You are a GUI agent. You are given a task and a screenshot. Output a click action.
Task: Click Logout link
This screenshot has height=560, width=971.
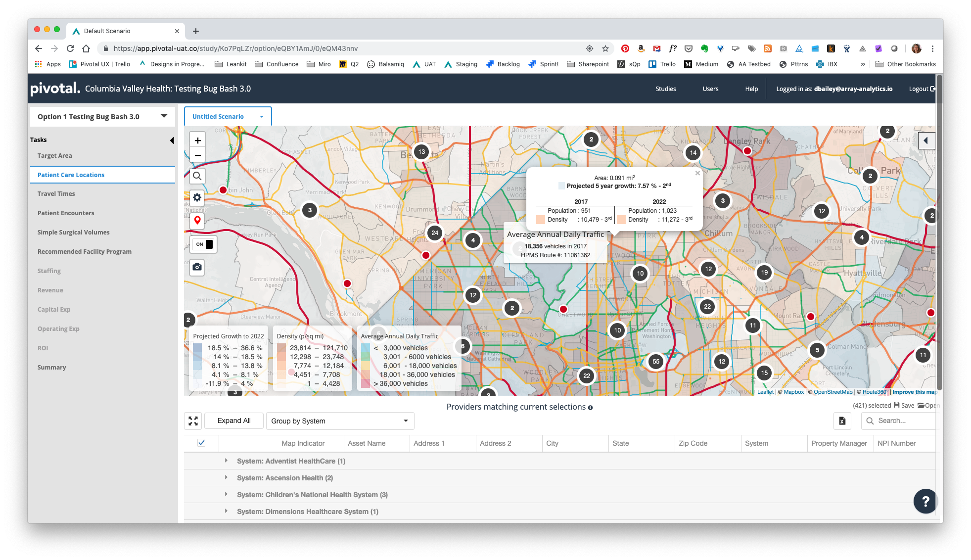[922, 89]
